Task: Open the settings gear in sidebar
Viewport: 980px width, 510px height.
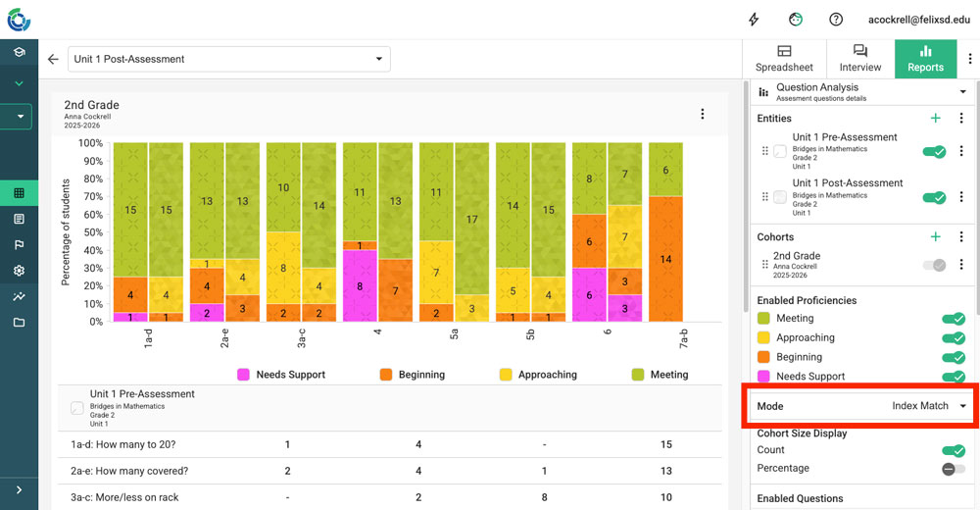Action: pos(19,271)
